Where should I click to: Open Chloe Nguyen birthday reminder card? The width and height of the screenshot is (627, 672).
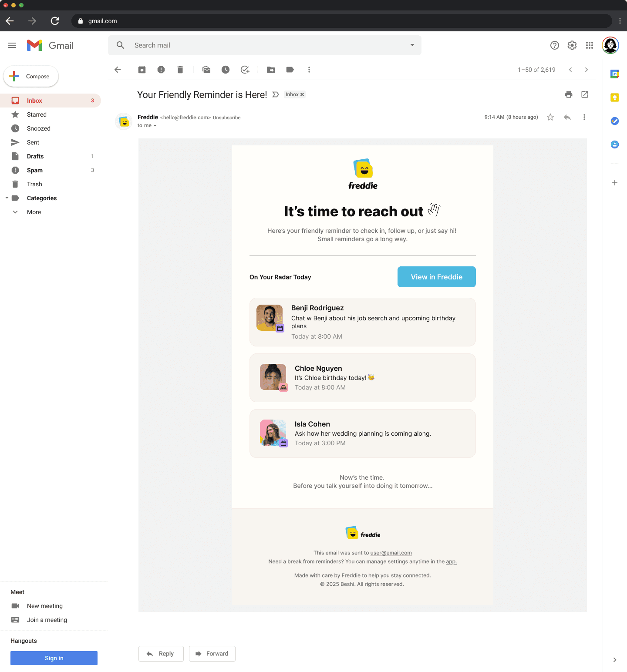coord(363,378)
